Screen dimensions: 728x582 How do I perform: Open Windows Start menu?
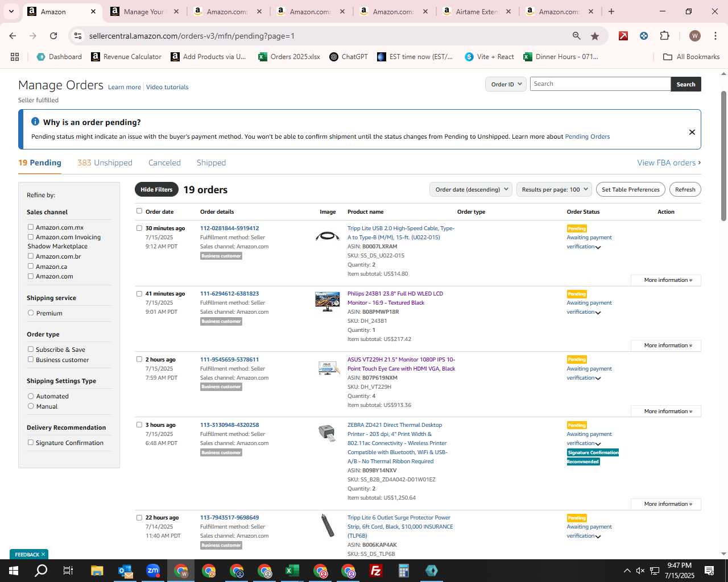pyautogui.click(x=13, y=571)
